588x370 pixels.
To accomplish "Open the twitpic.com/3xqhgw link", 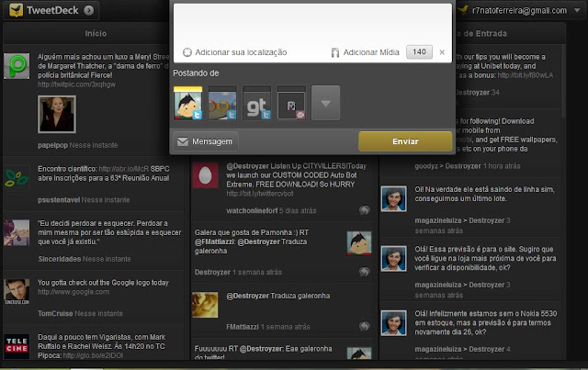I will (x=76, y=84).
